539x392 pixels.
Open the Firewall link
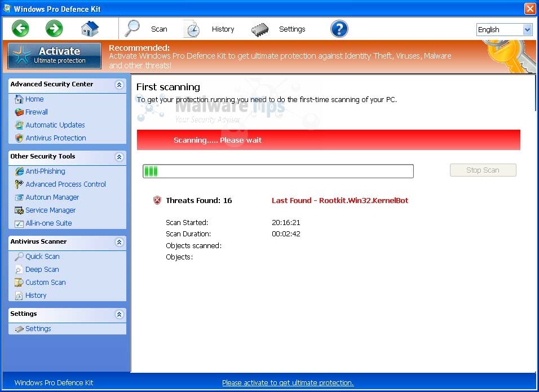coord(37,112)
